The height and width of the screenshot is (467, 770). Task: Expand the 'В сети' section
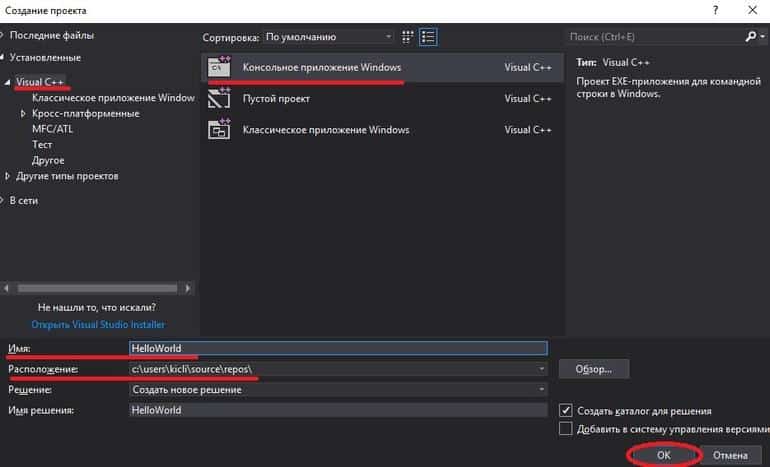click(2, 200)
